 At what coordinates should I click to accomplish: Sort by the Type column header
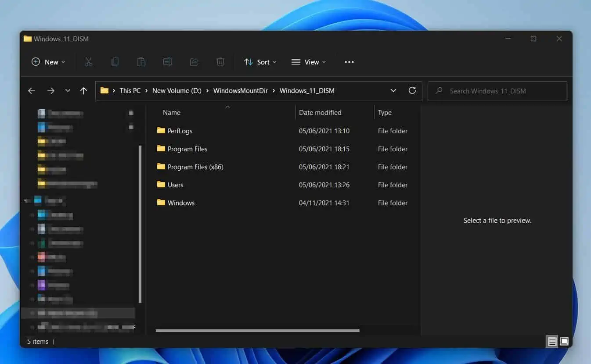click(x=385, y=113)
